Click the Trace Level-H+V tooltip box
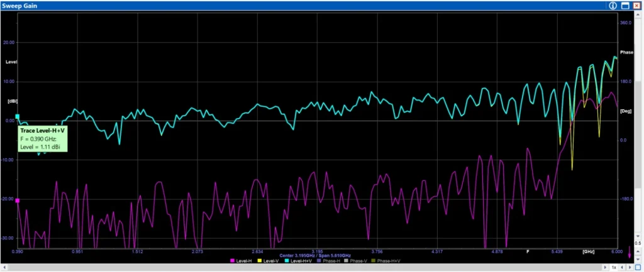644x272 pixels. (42, 138)
